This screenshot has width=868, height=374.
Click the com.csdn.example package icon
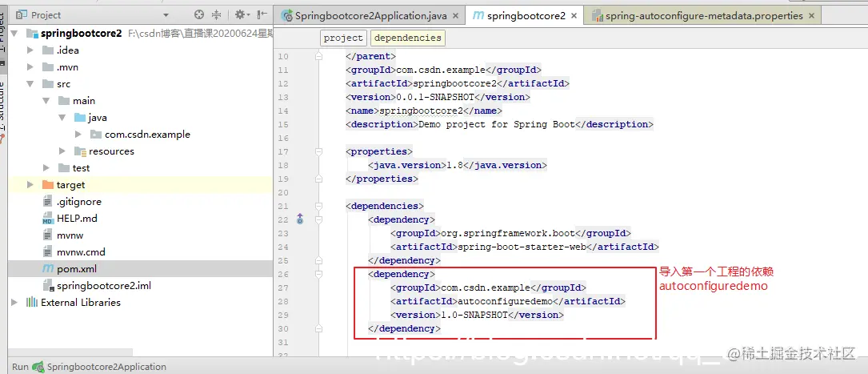point(96,135)
